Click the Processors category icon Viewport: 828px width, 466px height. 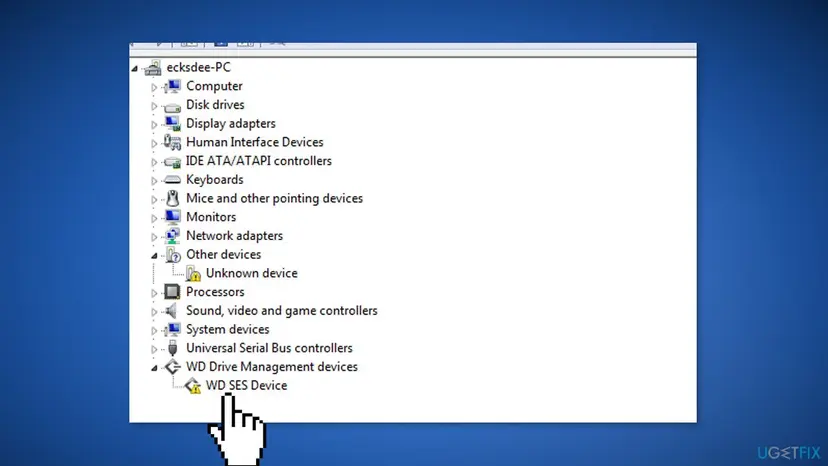click(x=172, y=292)
